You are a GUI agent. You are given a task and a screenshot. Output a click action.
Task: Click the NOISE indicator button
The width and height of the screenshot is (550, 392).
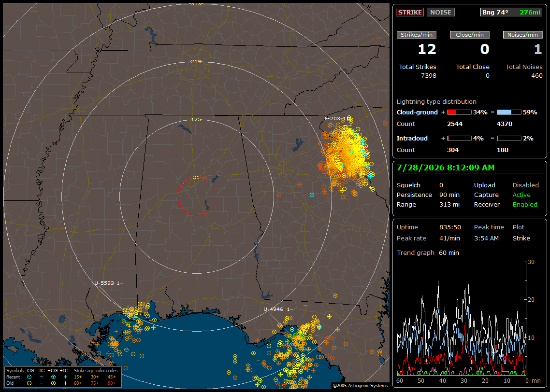click(441, 12)
